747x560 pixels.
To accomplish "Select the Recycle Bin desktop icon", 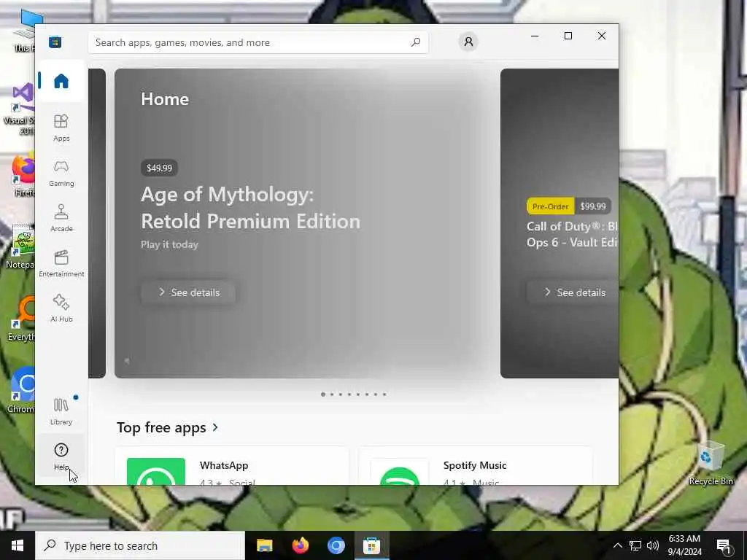I will click(711, 464).
